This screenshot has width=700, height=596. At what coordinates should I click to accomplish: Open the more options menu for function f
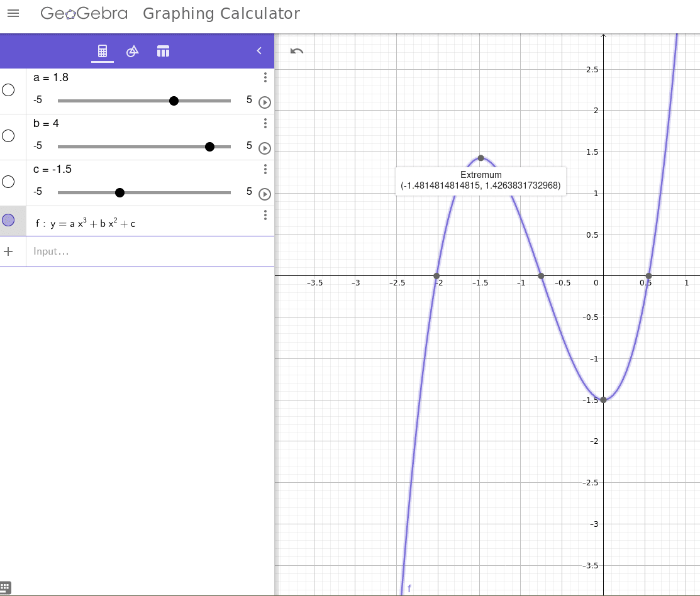[x=265, y=215]
